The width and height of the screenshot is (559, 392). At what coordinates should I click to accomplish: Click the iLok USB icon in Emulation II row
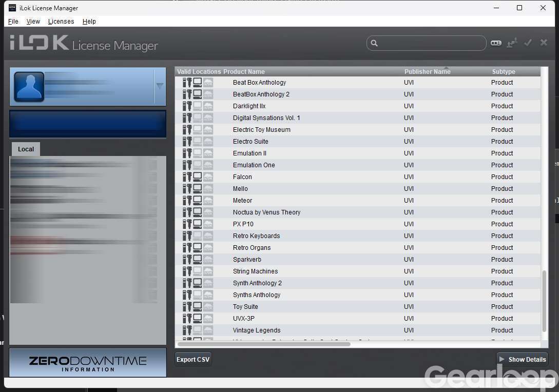(187, 153)
